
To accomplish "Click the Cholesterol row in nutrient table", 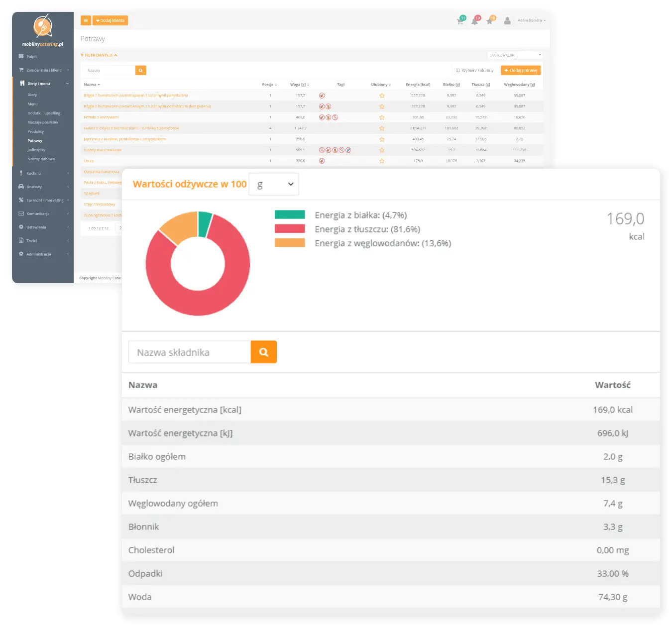I will (391, 550).
